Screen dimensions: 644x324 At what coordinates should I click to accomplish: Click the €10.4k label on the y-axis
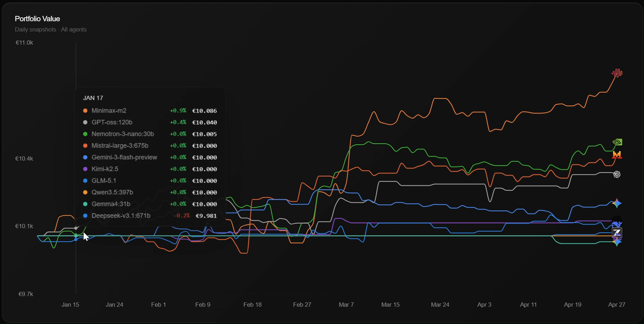coord(24,158)
